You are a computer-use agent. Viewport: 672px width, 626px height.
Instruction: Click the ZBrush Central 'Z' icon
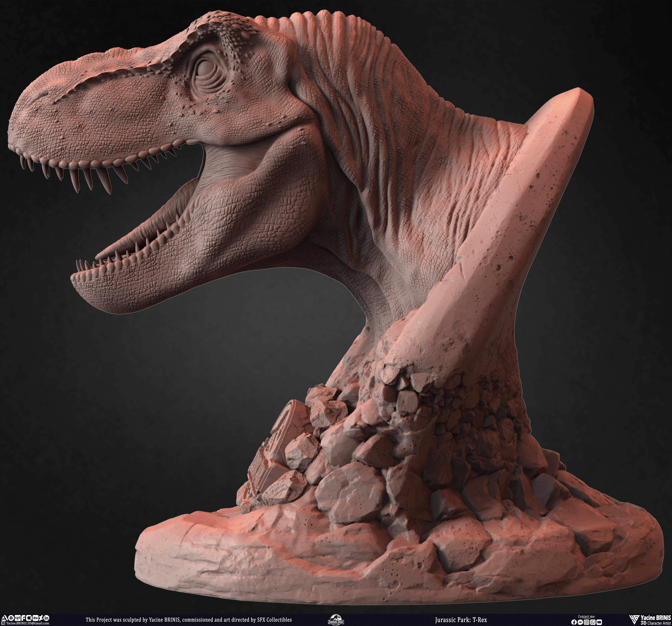41,618
